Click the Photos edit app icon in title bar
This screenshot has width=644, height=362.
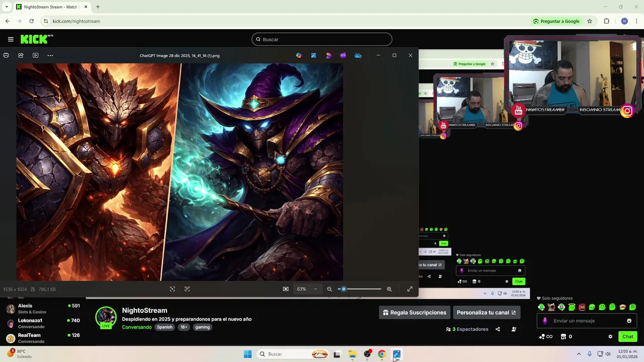tap(313, 55)
